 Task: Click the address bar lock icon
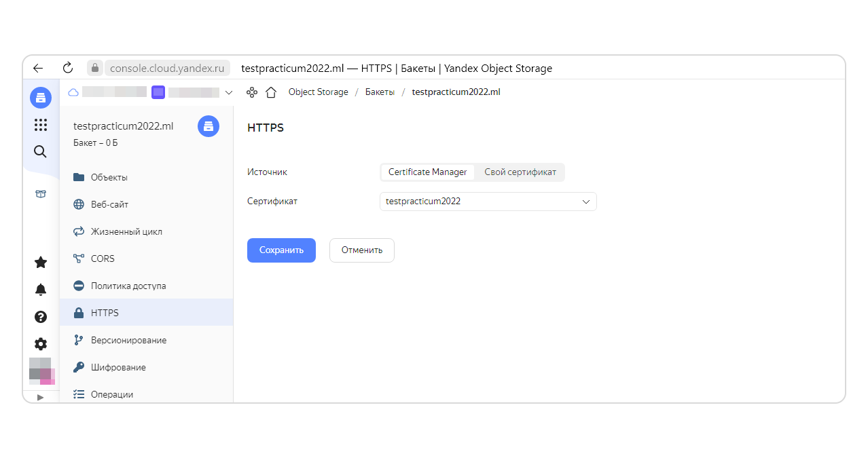[95, 68]
